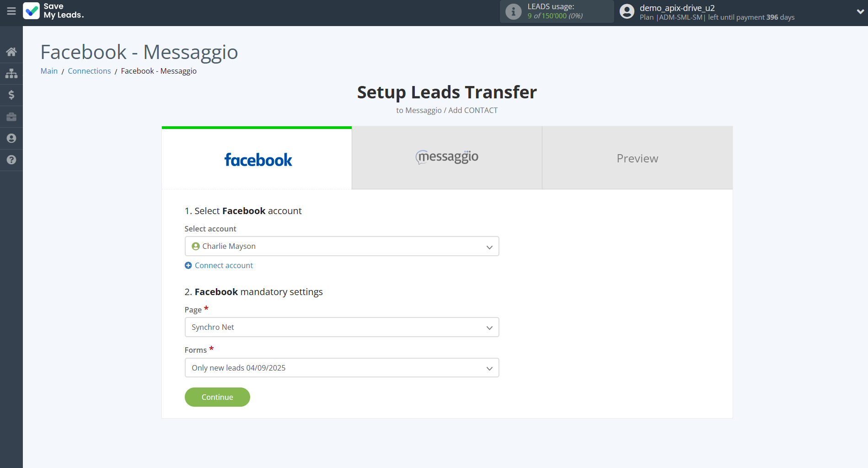The image size is (868, 468).
Task: Open the Page dropdown showing Synchro Net
Action: pos(342,327)
